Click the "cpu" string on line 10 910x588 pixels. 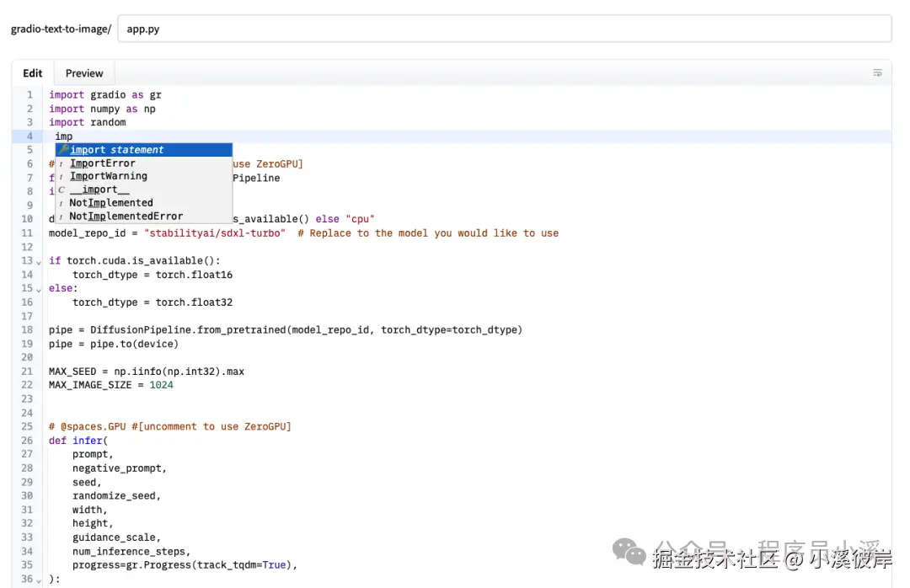360,219
